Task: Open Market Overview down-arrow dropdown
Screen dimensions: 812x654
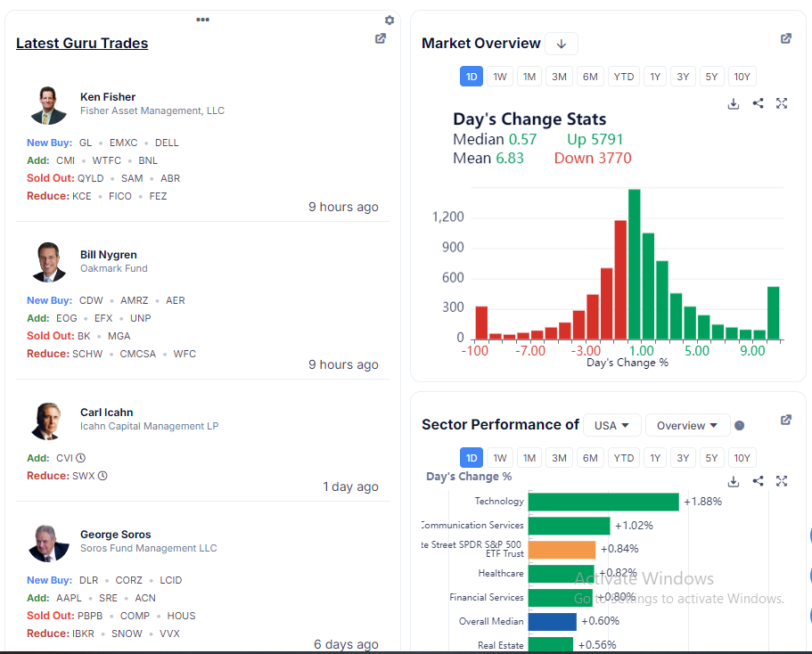Action: 562,44
